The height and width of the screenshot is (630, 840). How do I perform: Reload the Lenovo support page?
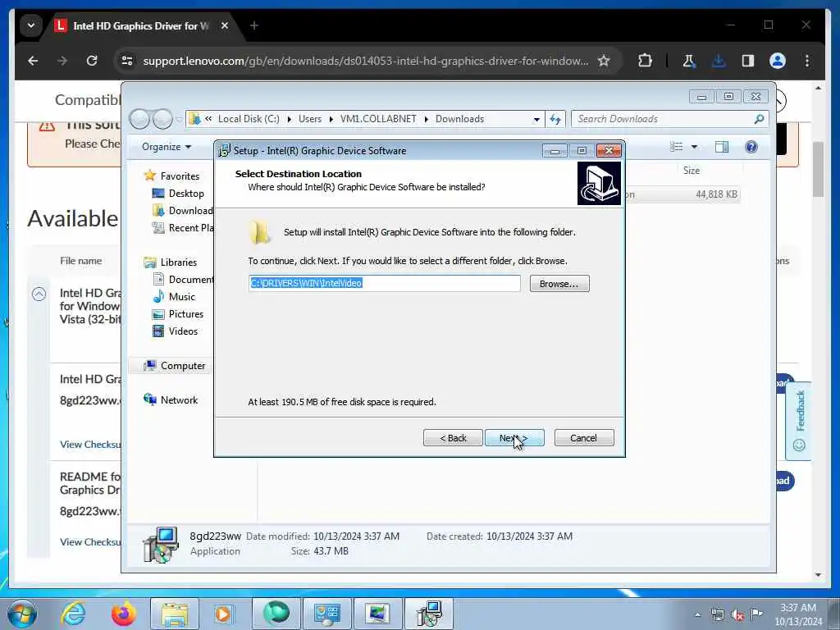click(x=92, y=61)
